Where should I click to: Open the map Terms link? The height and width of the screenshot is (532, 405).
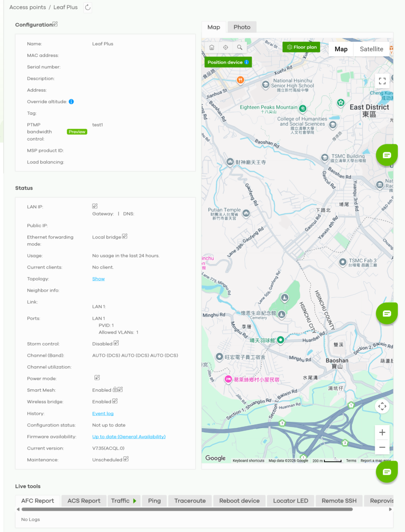[351, 461]
